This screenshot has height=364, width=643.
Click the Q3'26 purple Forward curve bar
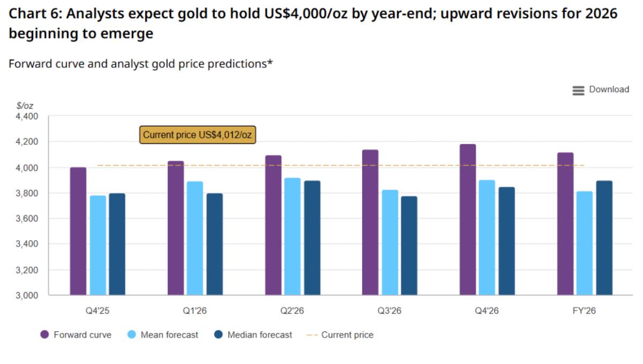(370, 222)
